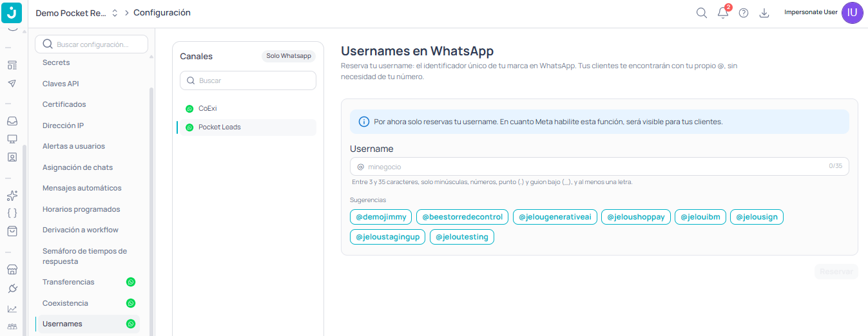
Task: Click WhatsApp icon beside Coexistencia
Action: point(131,303)
